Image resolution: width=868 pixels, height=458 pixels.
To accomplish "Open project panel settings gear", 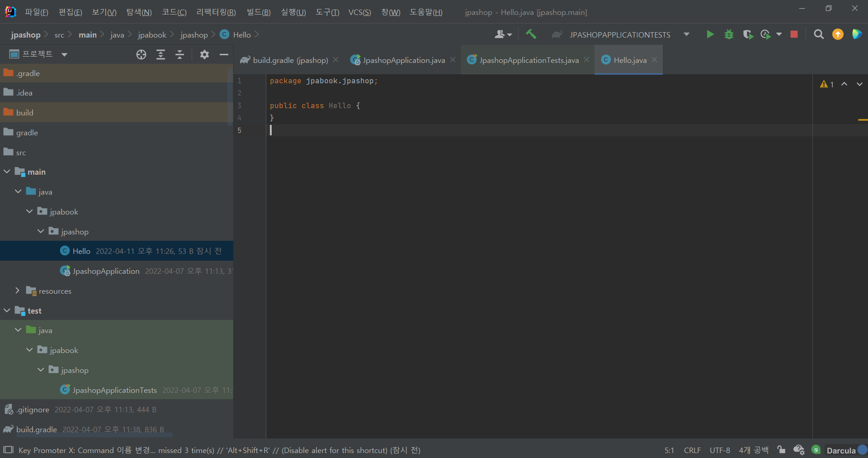I will 204,54.
